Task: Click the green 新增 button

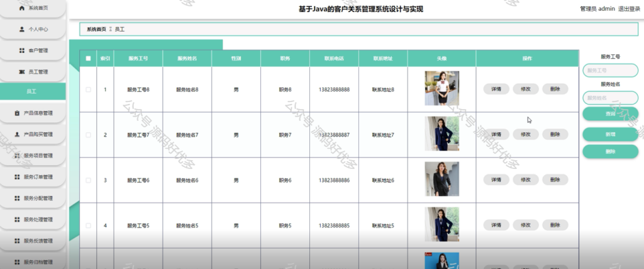Action: pos(610,134)
